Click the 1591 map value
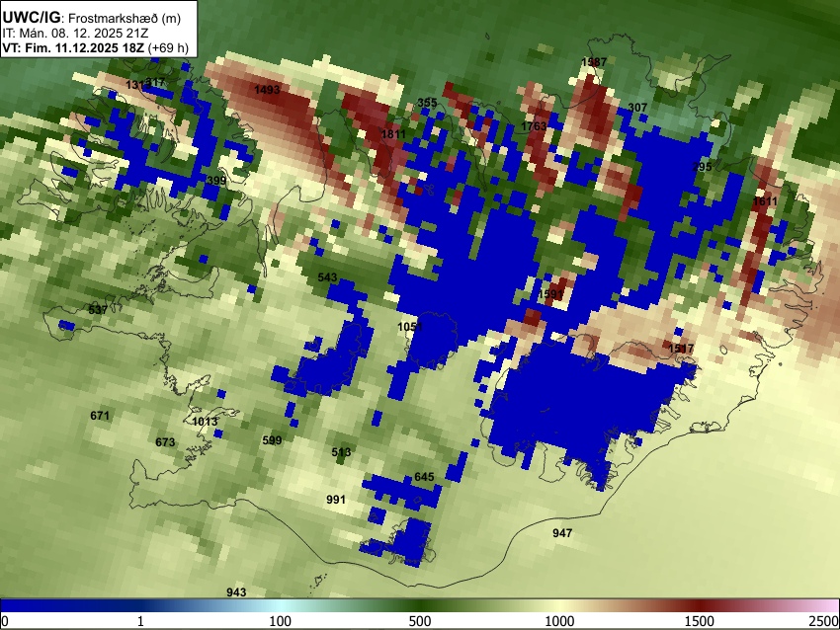Screen dimensions: 840x630 pyautogui.click(x=550, y=294)
